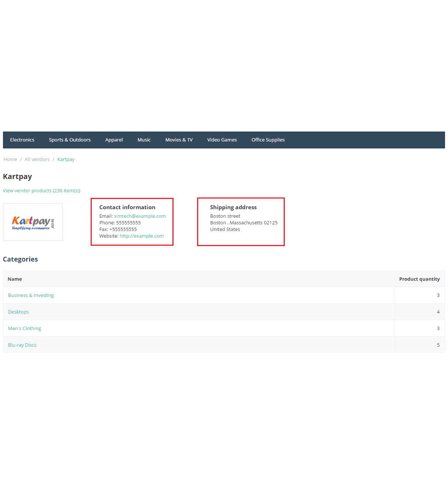
Task: View vendor products (236 items) link
Action: tap(42, 191)
